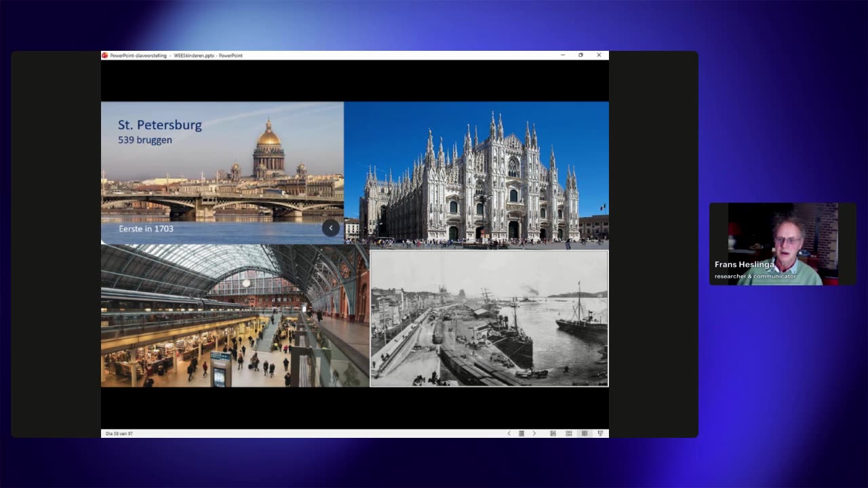
Task: Click the circular back arrow on slide
Action: (x=330, y=228)
